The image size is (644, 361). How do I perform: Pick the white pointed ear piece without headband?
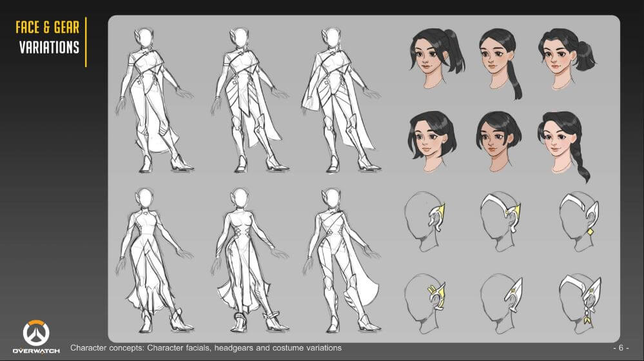click(501, 303)
